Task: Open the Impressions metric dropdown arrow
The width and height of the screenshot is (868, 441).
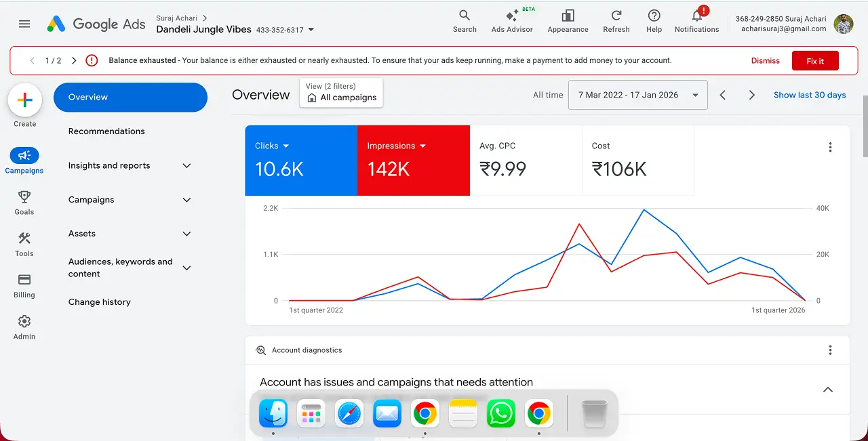Action: point(423,146)
